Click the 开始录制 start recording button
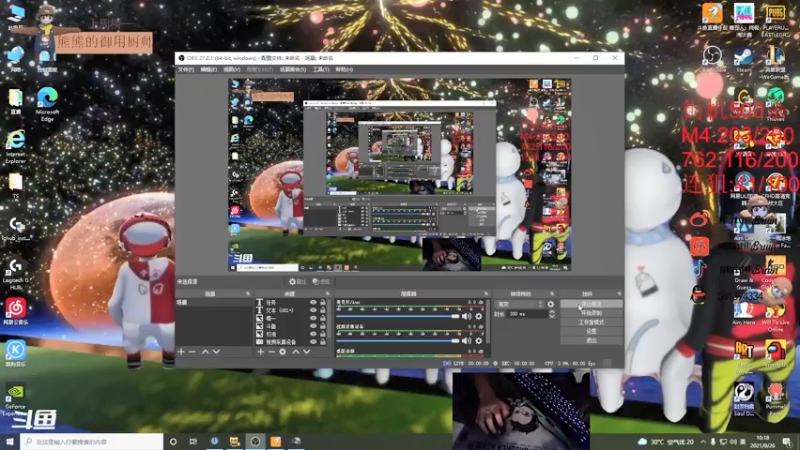 pyautogui.click(x=591, y=313)
